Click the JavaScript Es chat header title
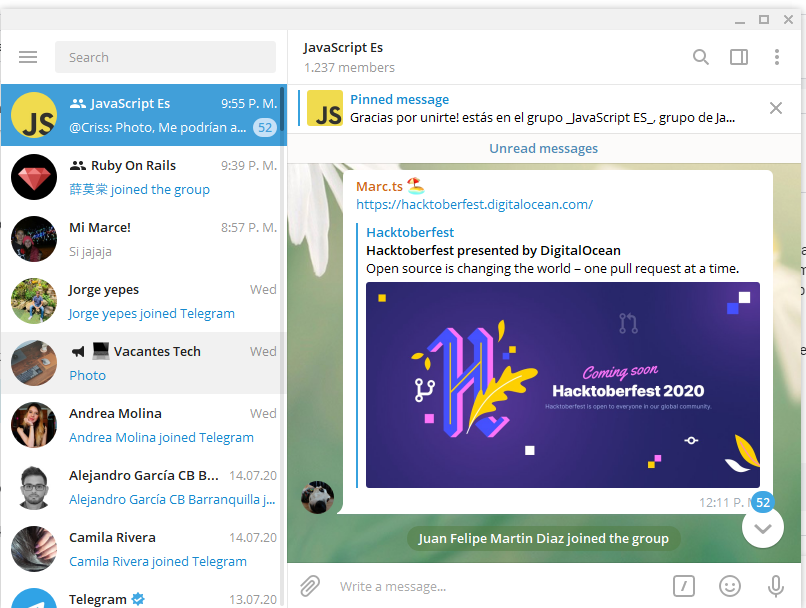The width and height of the screenshot is (806, 608). (343, 47)
